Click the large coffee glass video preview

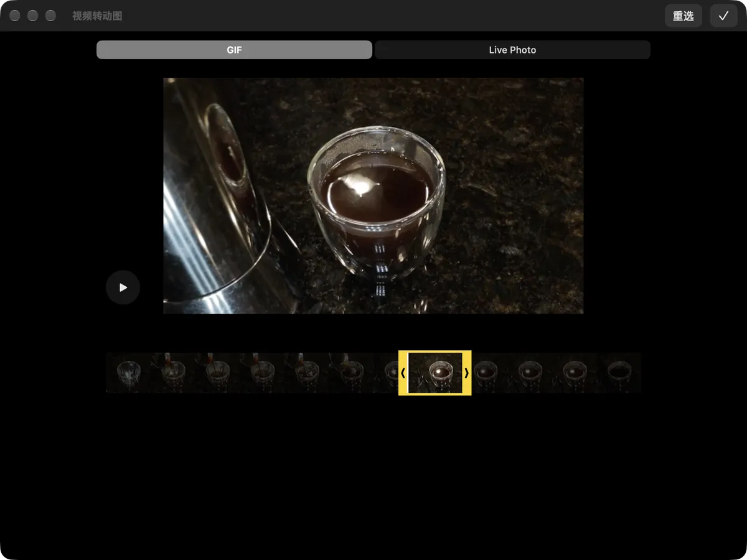coord(374,195)
